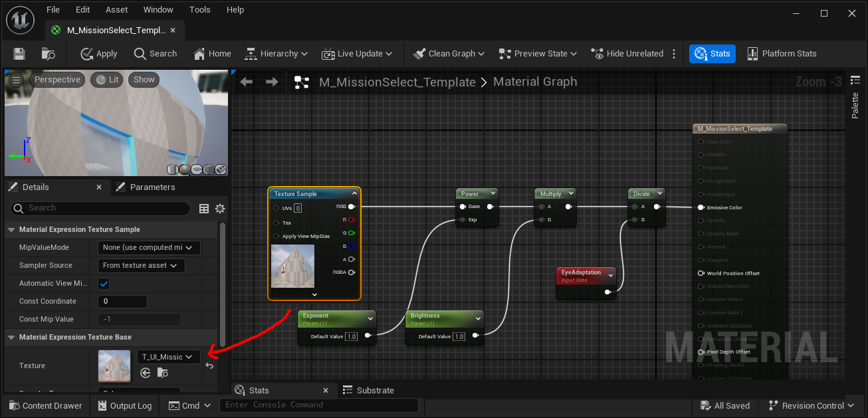Open Details panel settings gear
The width and height of the screenshot is (868, 418).
220,209
